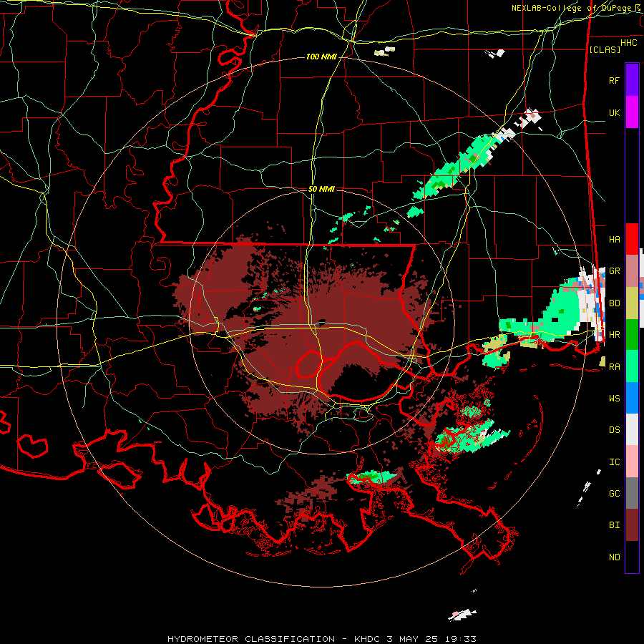
Task: Select the dusty pink GR legend swatch
Action: pyautogui.click(x=632, y=270)
